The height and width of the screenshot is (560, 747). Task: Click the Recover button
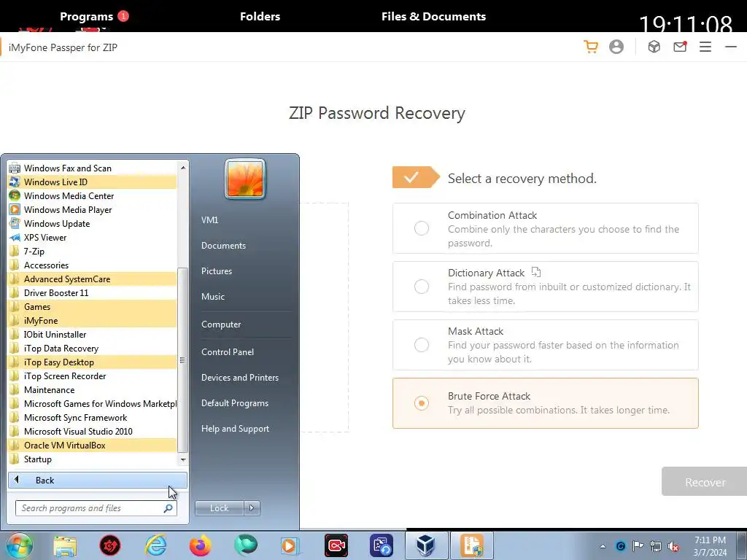tap(705, 482)
